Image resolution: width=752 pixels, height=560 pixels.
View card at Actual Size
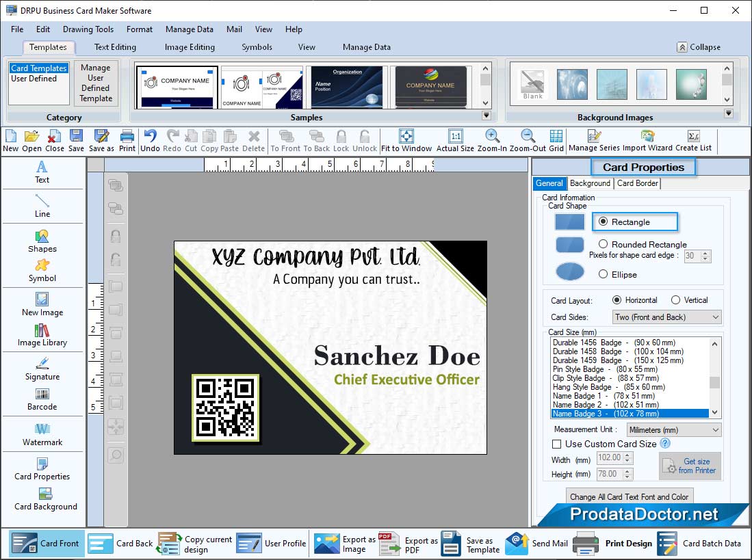455,142
